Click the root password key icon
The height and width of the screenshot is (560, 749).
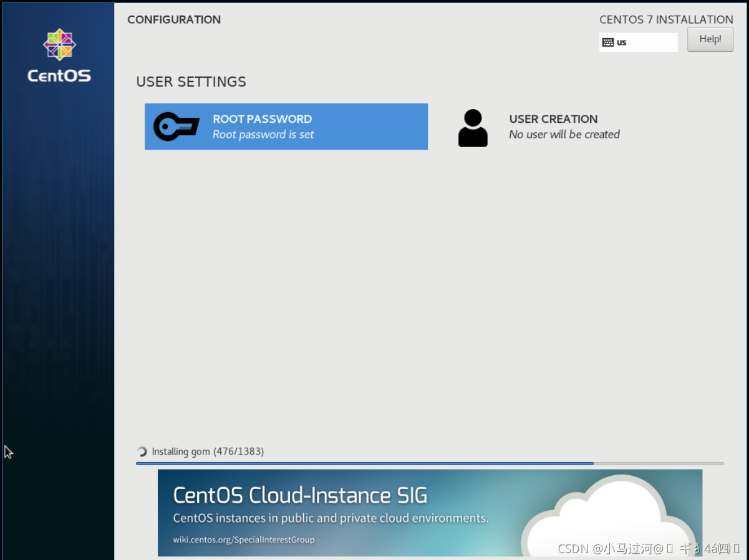(x=176, y=127)
